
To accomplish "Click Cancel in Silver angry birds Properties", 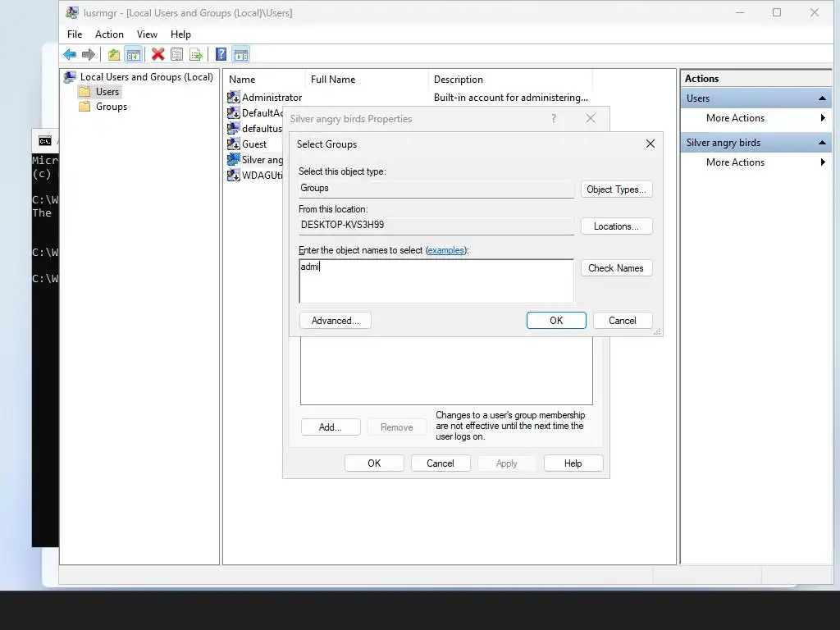I will (x=441, y=463).
